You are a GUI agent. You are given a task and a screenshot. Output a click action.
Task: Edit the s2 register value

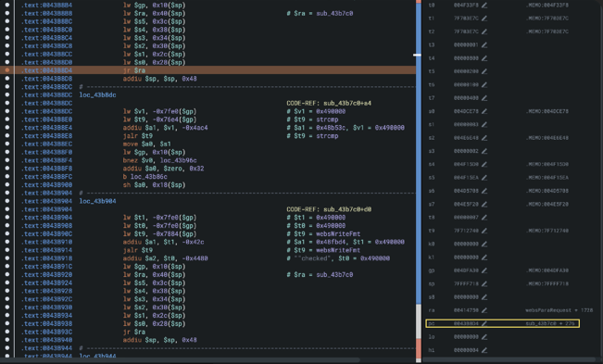484,138
